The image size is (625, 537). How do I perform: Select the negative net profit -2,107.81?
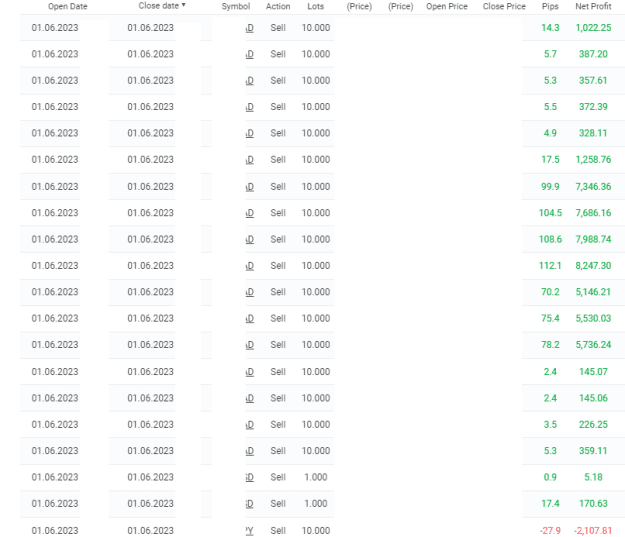tap(593, 531)
